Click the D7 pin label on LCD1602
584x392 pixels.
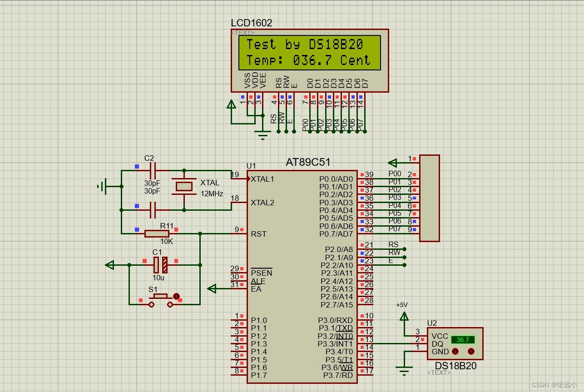[x=365, y=83]
